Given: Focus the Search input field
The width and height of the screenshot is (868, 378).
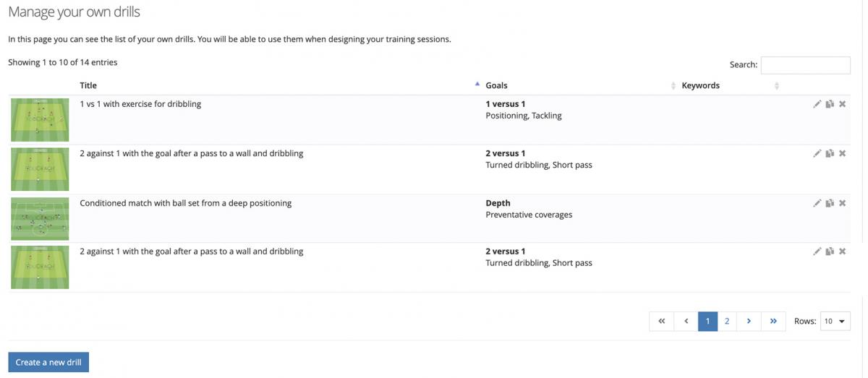Looking at the screenshot, I should point(806,65).
